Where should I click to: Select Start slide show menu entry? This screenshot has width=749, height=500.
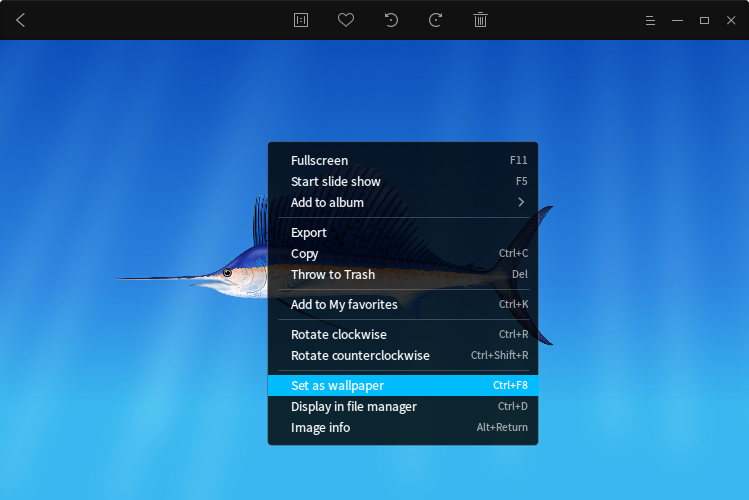403,181
